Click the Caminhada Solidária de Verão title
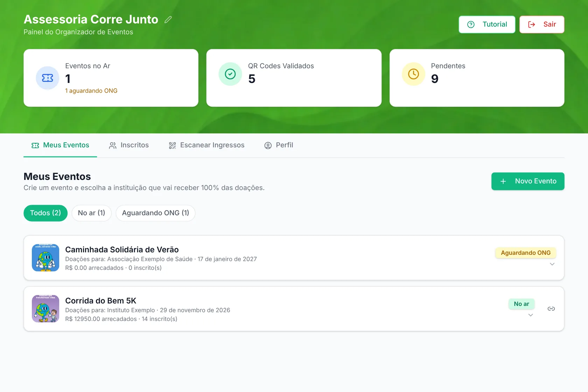Image resolution: width=588 pixels, height=392 pixels. 122,250
